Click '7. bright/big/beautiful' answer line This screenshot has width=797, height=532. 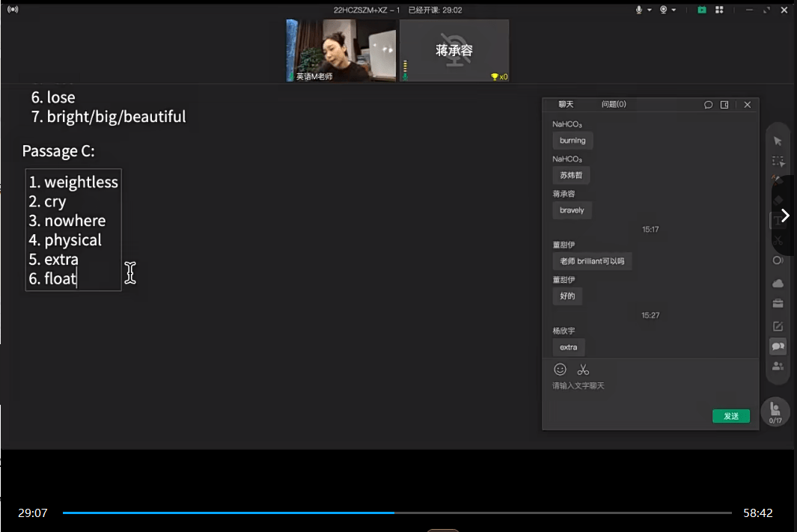point(109,117)
